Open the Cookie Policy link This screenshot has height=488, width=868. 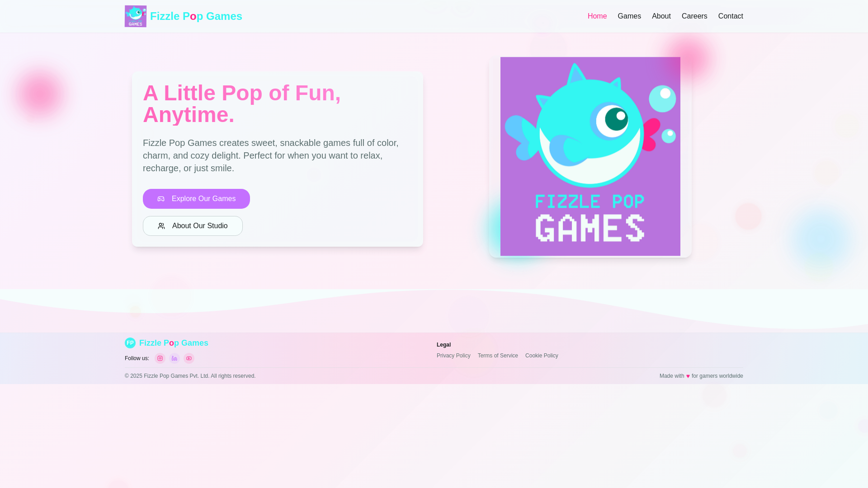542,356
